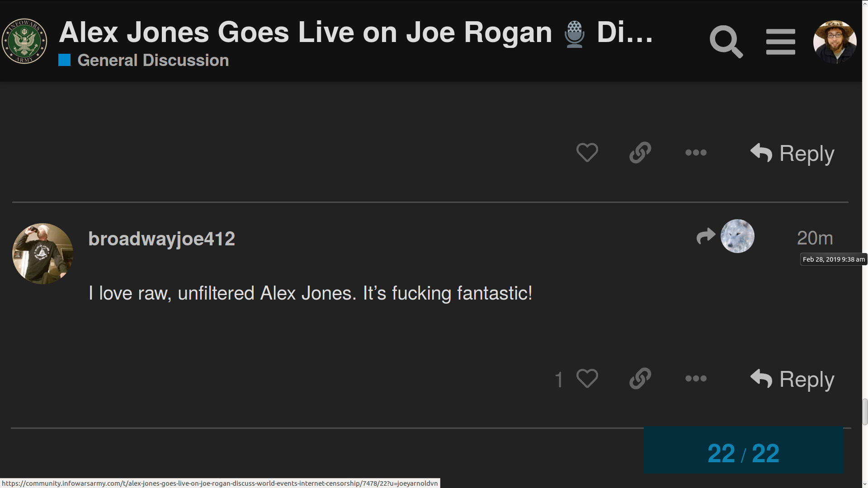The width and height of the screenshot is (868, 488).
Task: Like broadwayjoe412's post with the heart
Action: pyautogui.click(x=587, y=379)
